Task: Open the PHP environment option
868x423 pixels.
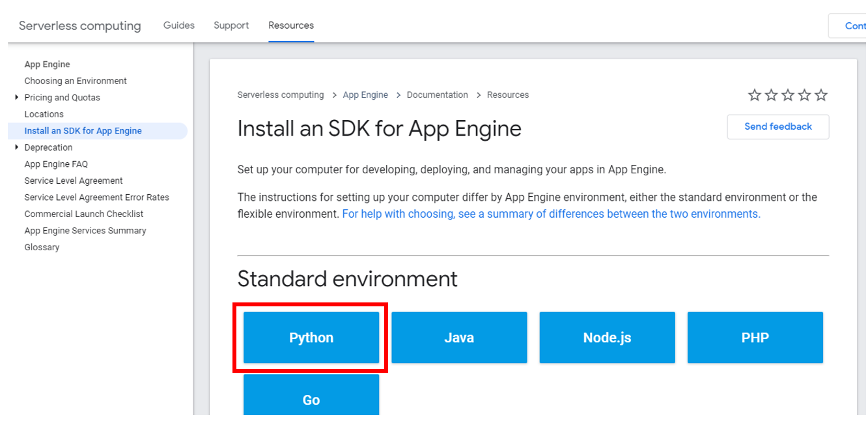Action: (x=755, y=338)
